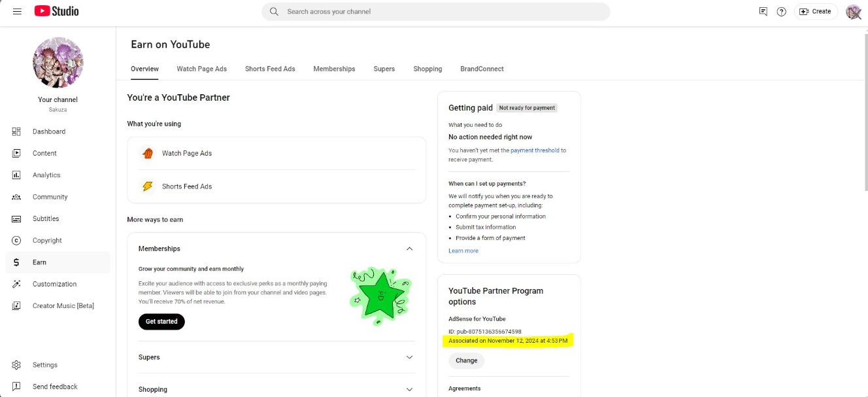Image resolution: width=868 pixels, height=397 pixels.
Task: Click the Shorts Feed Ads lightning icon
Action: (148, 186)
